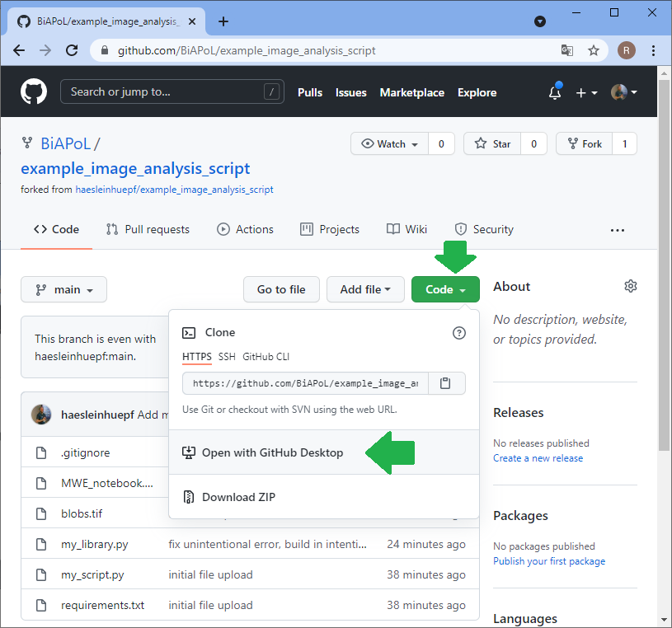Expand the Add file dropdown
The image size is (672, 628).
[x=365, y=289]
